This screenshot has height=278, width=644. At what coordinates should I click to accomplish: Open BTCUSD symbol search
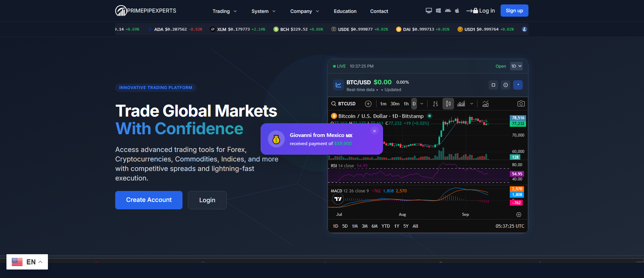[x=344, y=104]
